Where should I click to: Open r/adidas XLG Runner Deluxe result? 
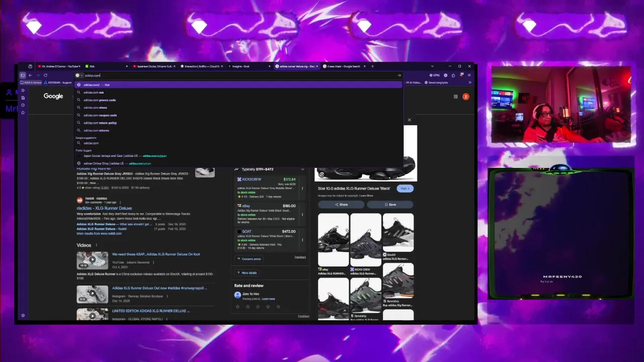tap(104, 208)
